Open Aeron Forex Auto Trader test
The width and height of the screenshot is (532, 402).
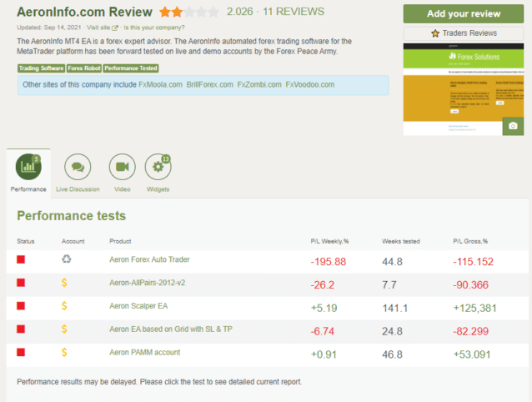(x=149, y=259)
